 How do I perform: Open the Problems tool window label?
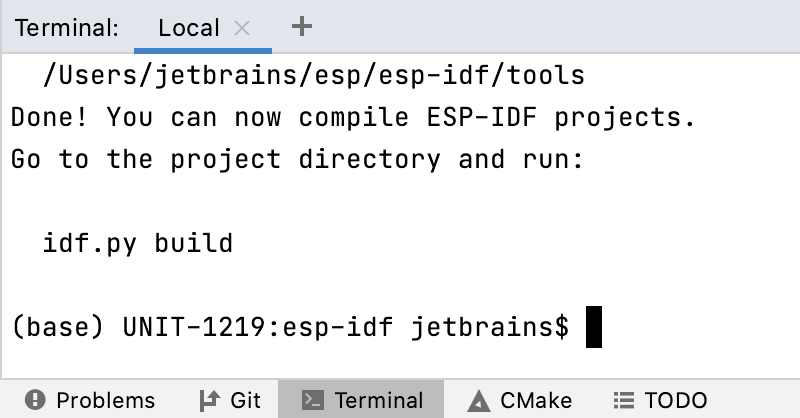[x=105, y=400]
